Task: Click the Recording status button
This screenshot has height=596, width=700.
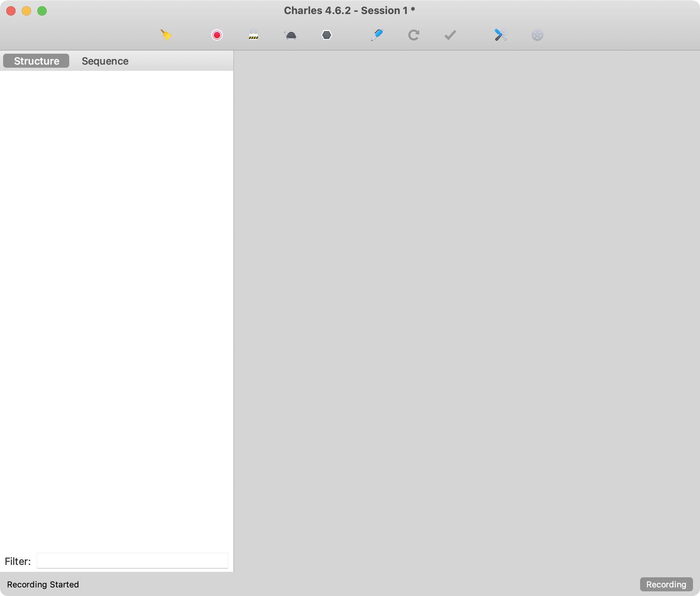Action: pyautogui.click(x=666, y=584)
